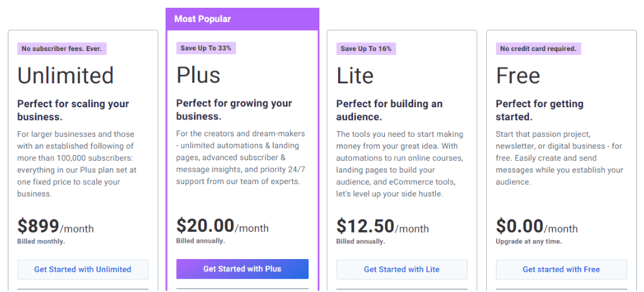Viewport: 644px width, 292px height.
Task: Click the $899/month price
Action: [x=56, y=226]
